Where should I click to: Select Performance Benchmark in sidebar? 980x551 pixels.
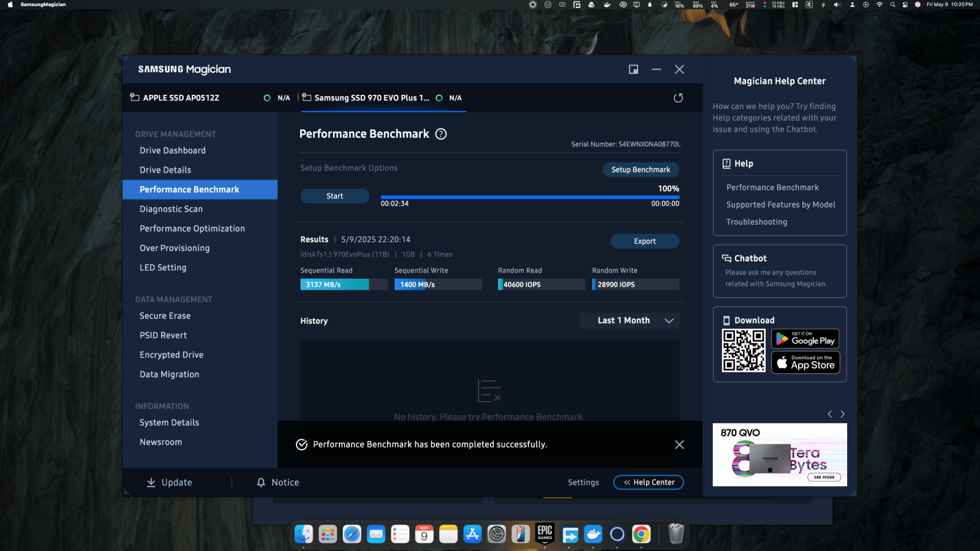[200, 190]
